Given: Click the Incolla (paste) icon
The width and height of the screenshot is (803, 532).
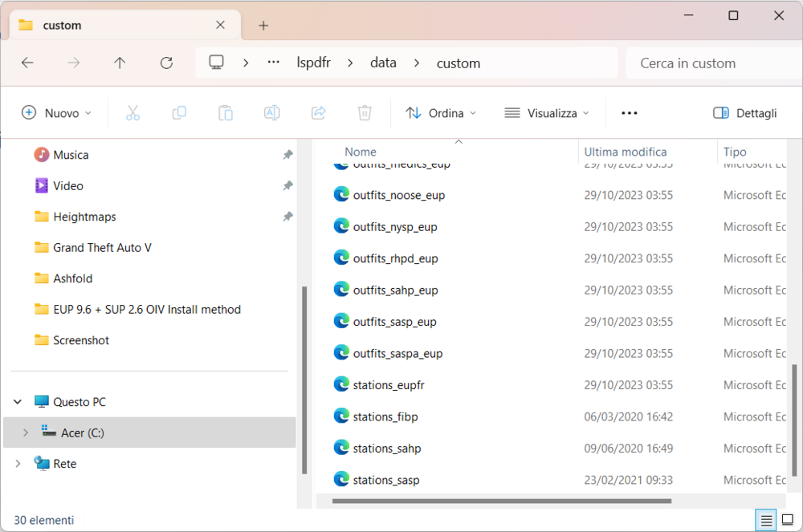Looking at the screenshot, I should point(226,112).
